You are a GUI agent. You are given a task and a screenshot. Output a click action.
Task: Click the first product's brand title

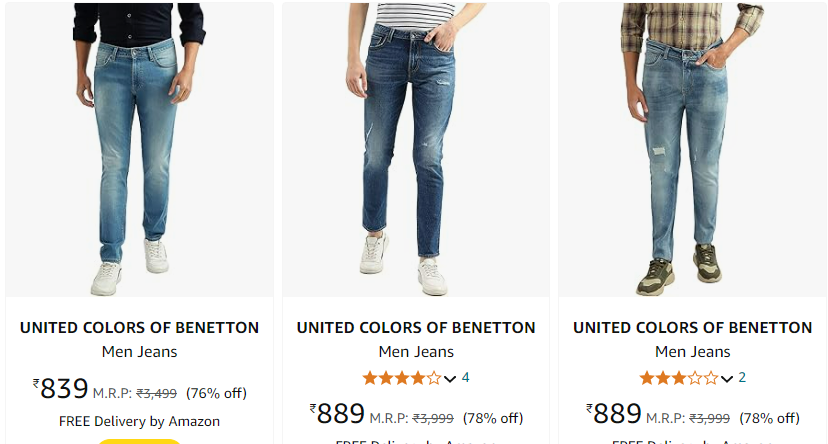coord(139,328)
